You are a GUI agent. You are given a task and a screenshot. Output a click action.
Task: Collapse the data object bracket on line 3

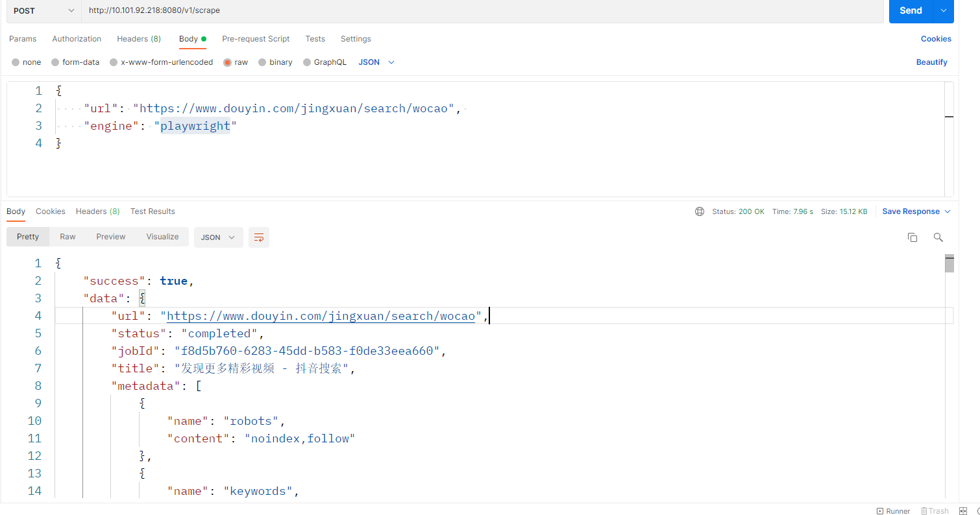coord(142,298)
